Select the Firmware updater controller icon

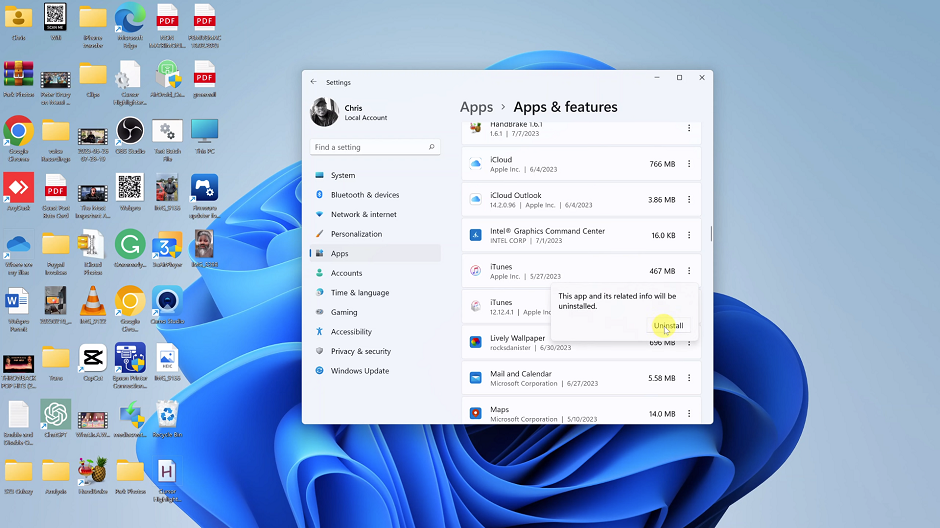(x=204, y=195)
